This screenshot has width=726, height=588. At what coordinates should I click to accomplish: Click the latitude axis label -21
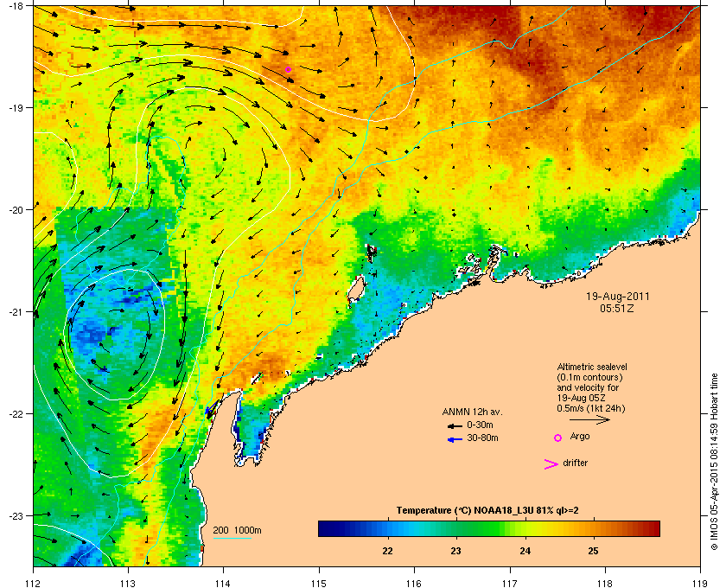16,311
